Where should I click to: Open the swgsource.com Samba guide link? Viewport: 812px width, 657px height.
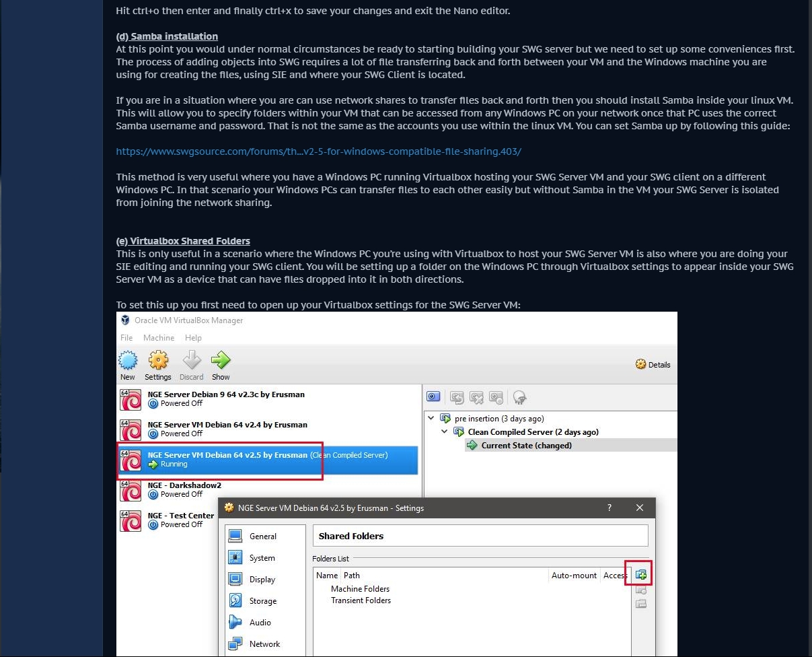click(x=318, y=151)
